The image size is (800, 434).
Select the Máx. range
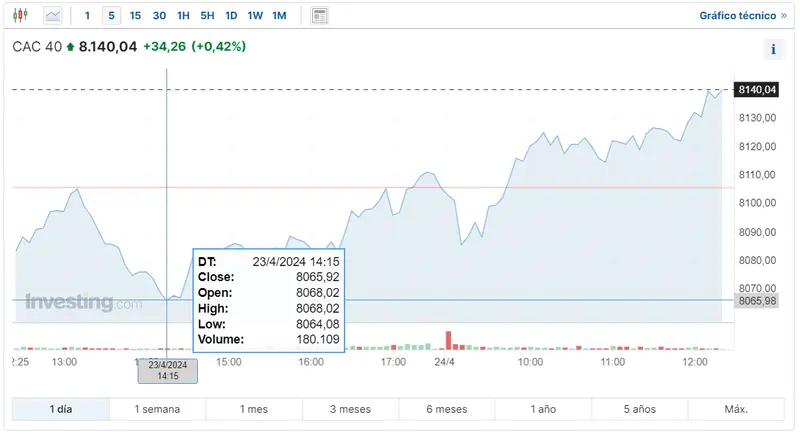(736, 410)
